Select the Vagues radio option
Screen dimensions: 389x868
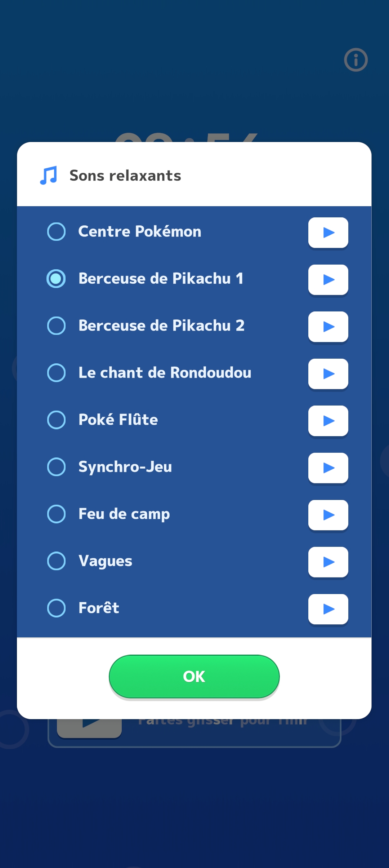(x=57, y=561)
